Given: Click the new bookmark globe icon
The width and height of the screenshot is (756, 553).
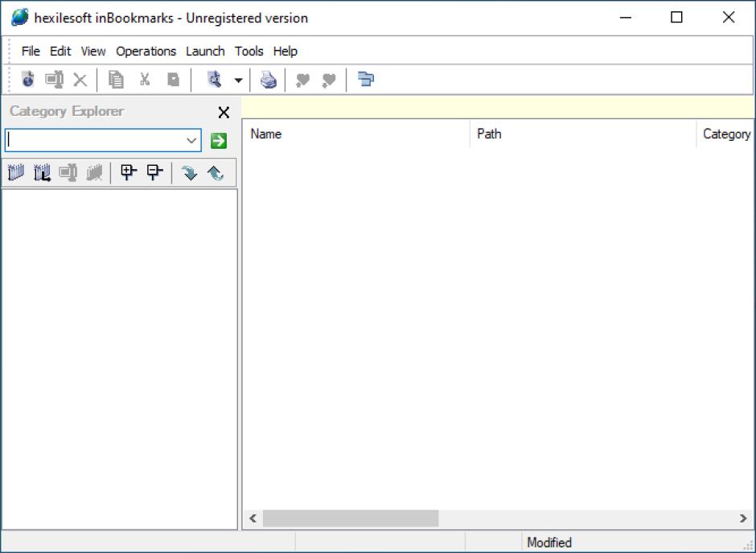Looking at the screenshot, I should pyautogui.click(x=28, y=79).
